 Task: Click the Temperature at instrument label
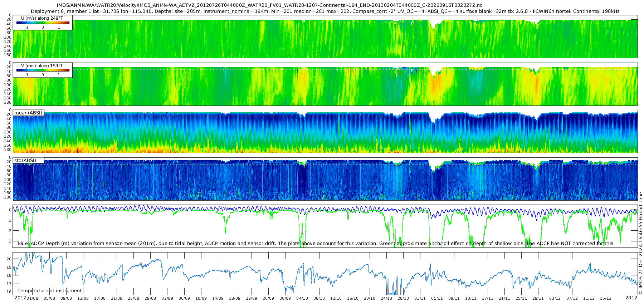[x=50, y=291]
